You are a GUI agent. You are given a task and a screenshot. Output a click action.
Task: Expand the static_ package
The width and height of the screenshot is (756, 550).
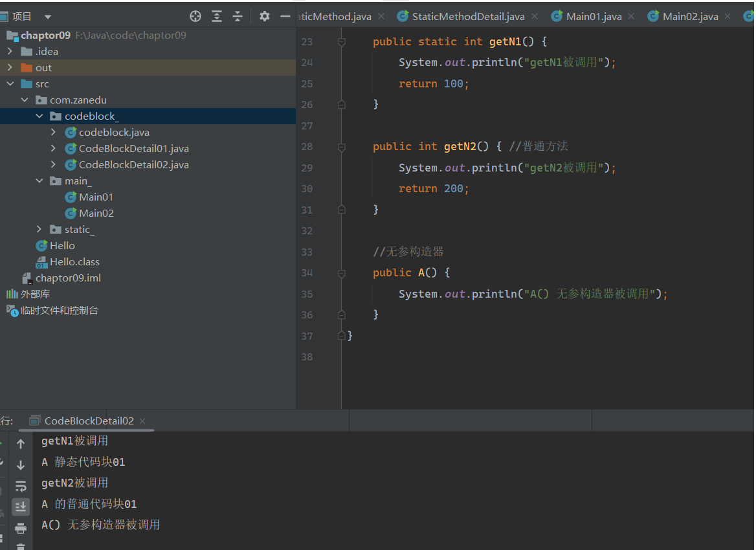39,230
